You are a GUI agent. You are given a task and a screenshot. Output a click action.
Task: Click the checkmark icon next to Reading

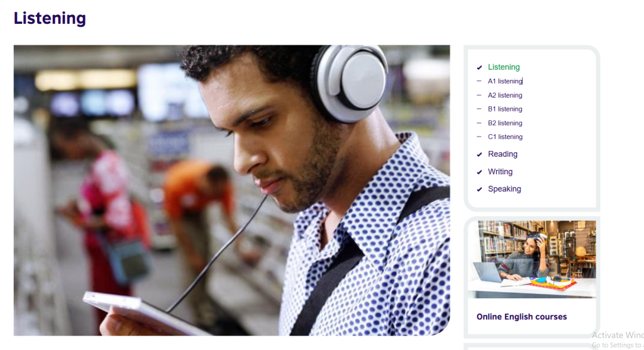pyautogui.click(x=479, y=155)
